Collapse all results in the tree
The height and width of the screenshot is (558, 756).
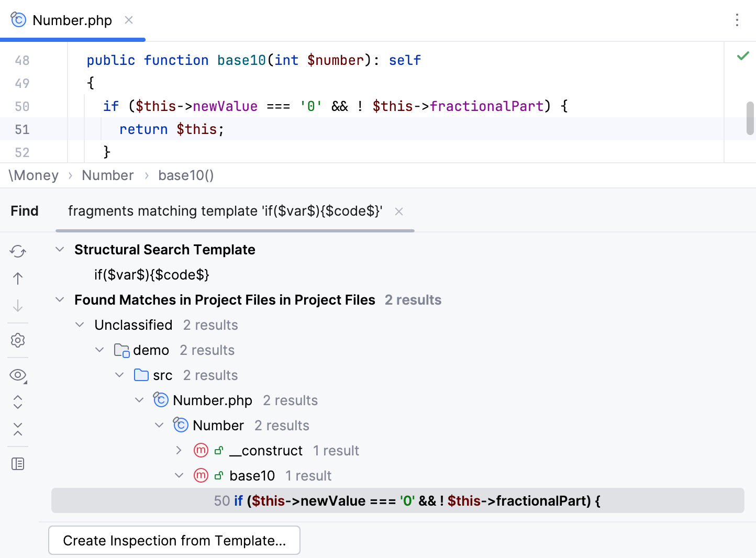click(17, 429)
